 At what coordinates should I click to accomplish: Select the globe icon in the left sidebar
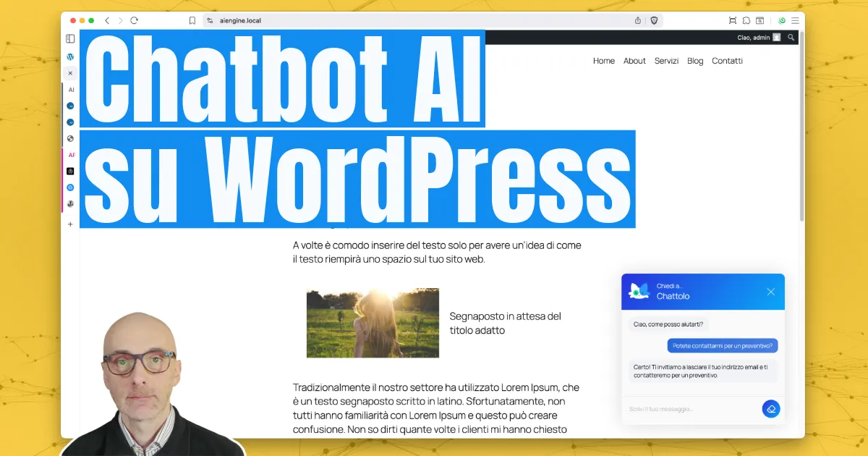[69, 138]
